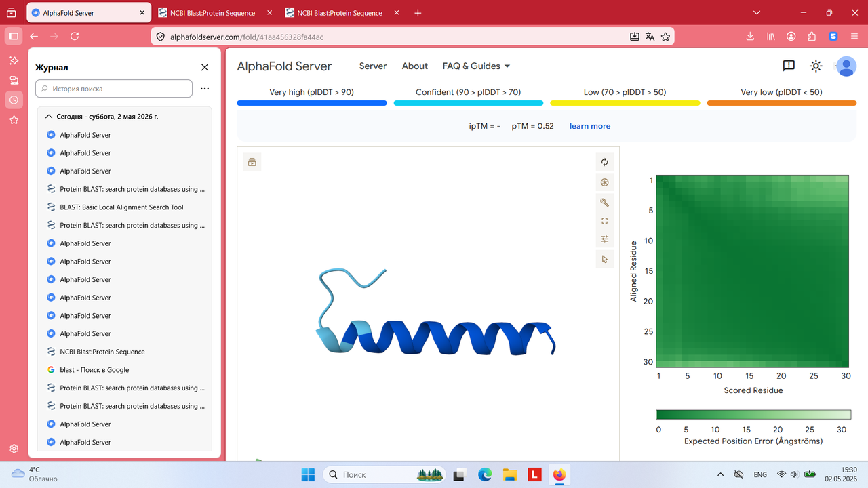The width and height of the screenshot is (868, 488).
Task: Open Task View on the taskbar
Action: (x=459, y=474)
